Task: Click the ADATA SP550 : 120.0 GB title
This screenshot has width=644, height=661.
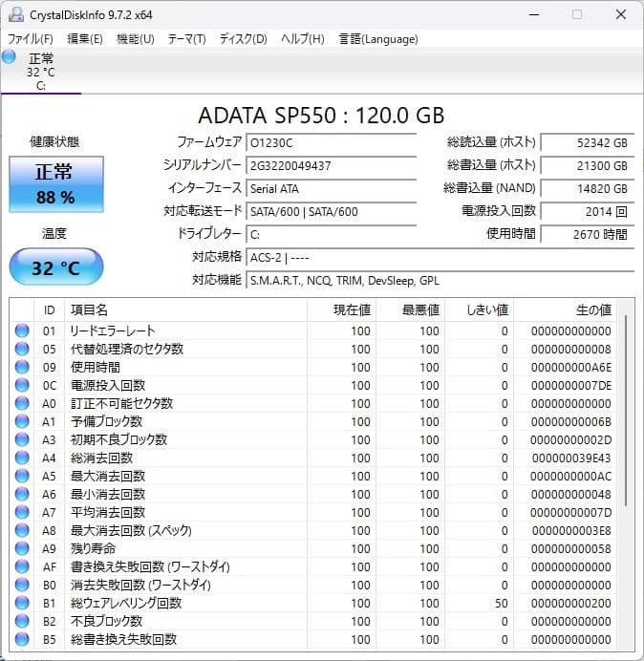Action: click(321, 115)
